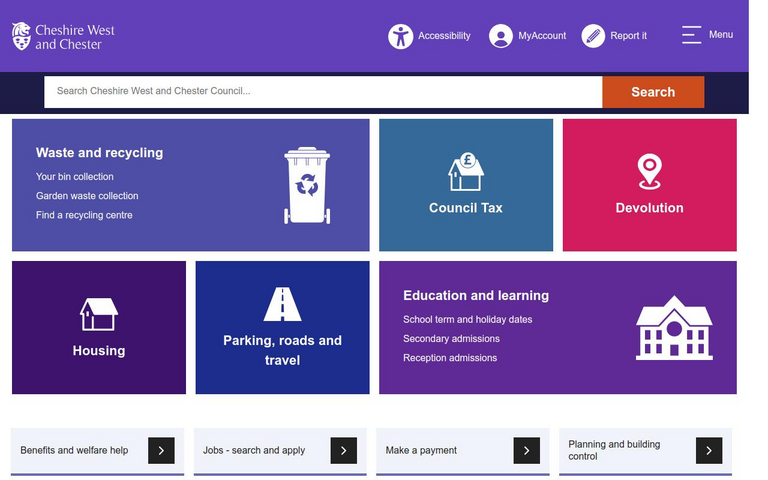Screen dimensions: 768x480
Task: Open Garden waste collection link
Action: click(x=87, y=196)
